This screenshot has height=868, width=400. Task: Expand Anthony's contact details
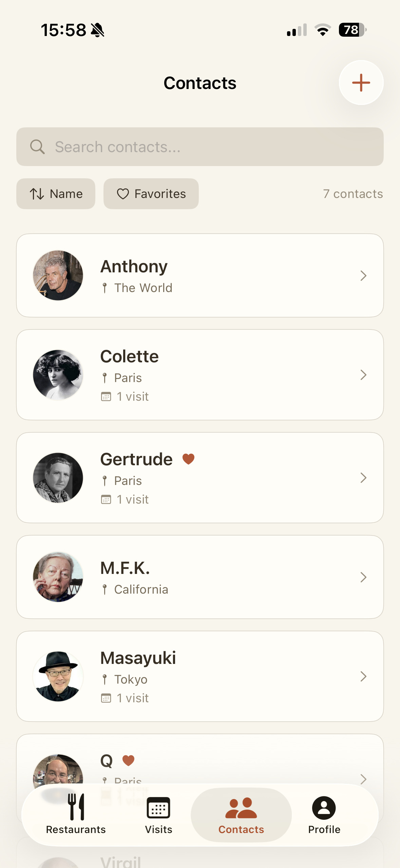pos(363,276)
